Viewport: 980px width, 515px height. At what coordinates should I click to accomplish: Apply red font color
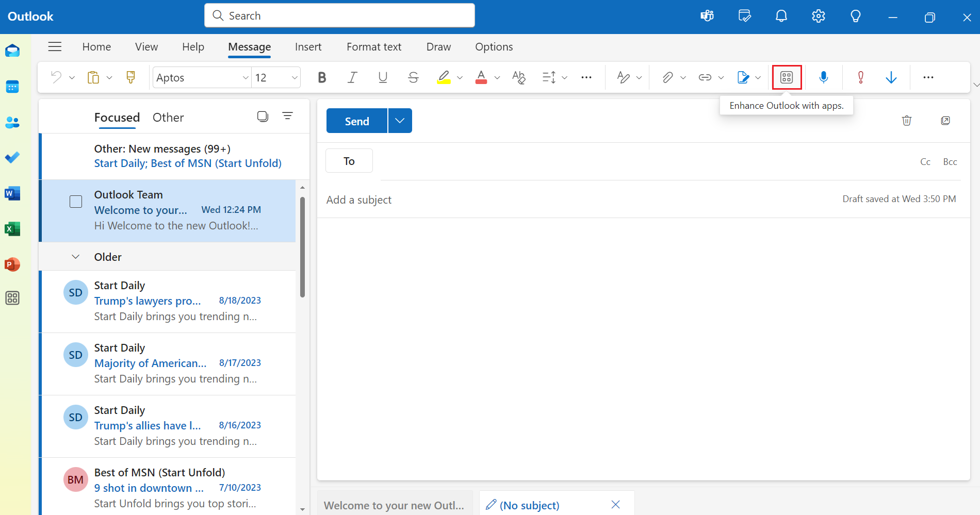pyautogui.click(x=481, y=77)
